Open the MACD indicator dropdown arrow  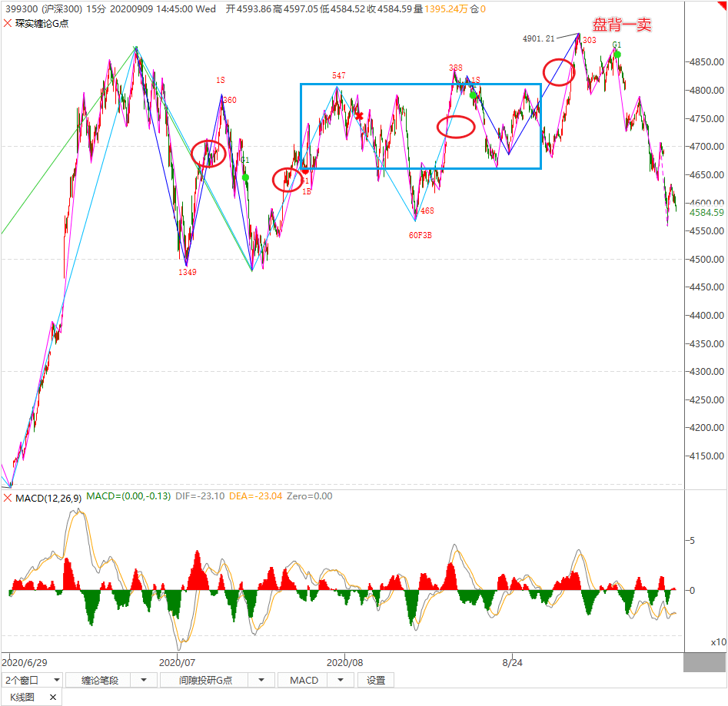[x=339, y=680]
